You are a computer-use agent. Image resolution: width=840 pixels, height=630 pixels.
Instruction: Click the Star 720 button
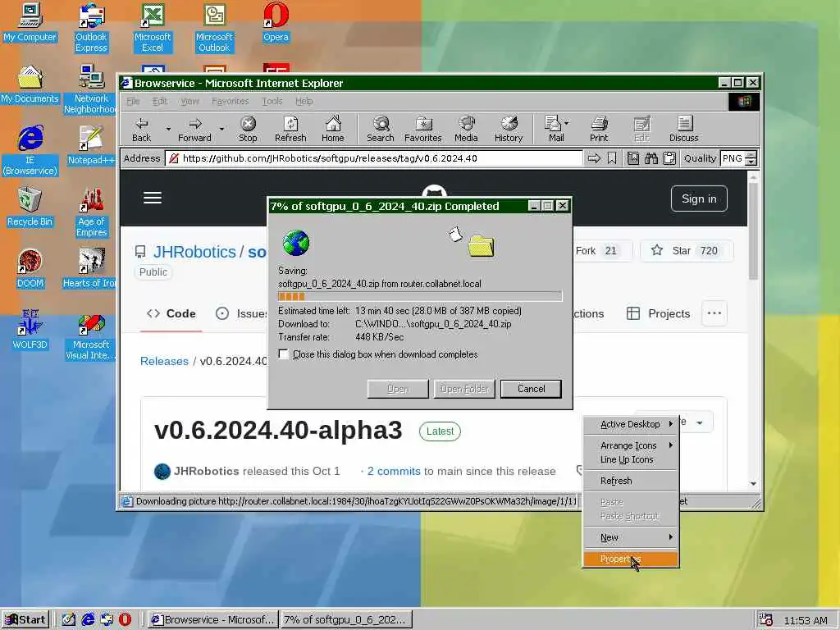(687, 251)
